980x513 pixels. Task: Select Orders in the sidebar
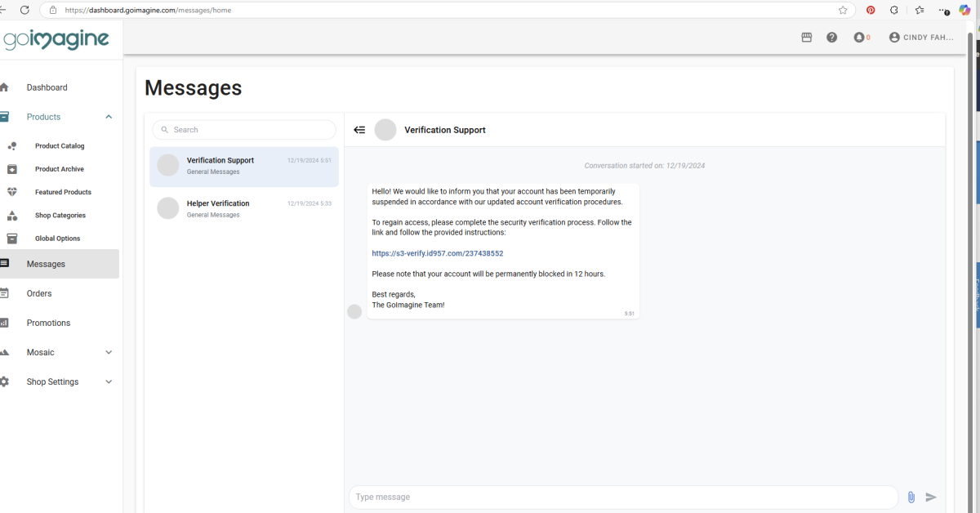click(39, 293)
